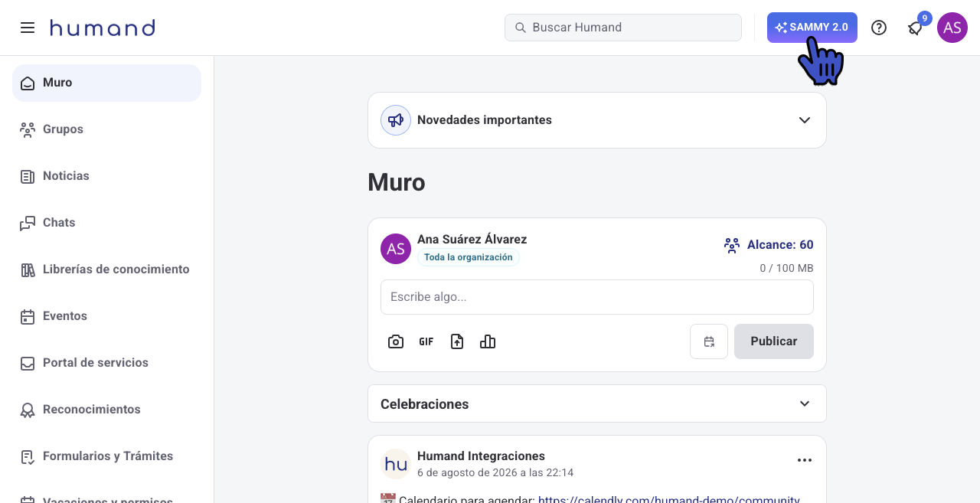The width and height of the screenshot is (980, 503).
Task: Open Reconocimientos in the sidebar
Action: point(106,410)
